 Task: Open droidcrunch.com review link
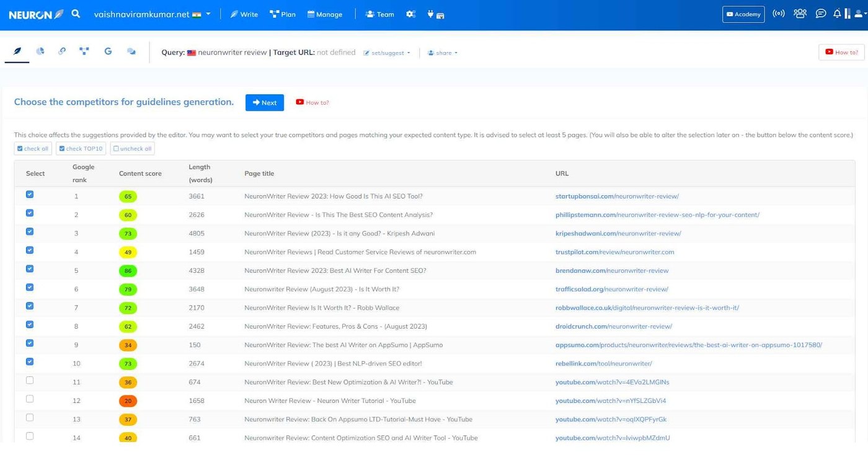click(614, 327)
